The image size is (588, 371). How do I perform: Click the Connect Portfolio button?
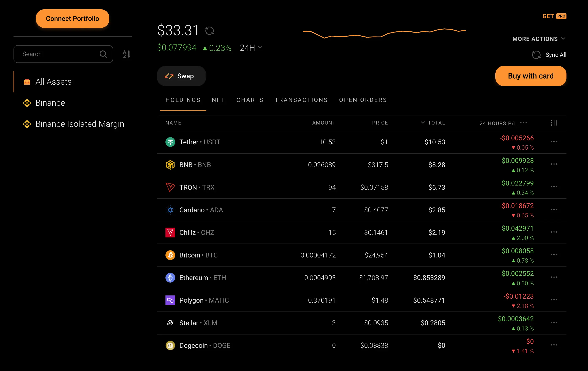[x=73, y=19]
